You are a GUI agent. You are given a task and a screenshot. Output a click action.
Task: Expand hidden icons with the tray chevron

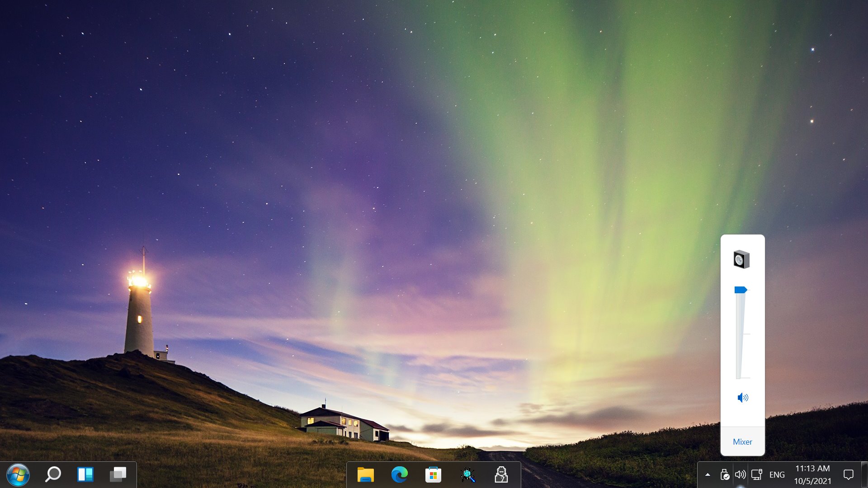click(x=708, y=474)
